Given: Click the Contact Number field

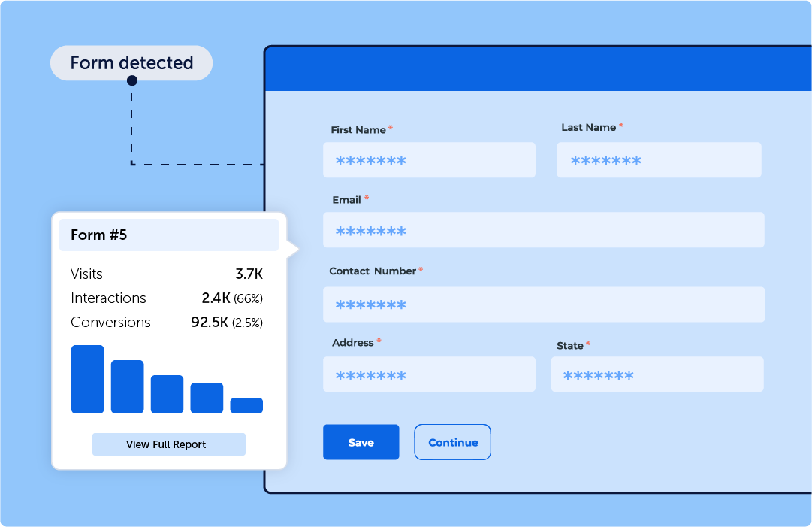Looking at the screenshot, I should (x=543, y=304).
